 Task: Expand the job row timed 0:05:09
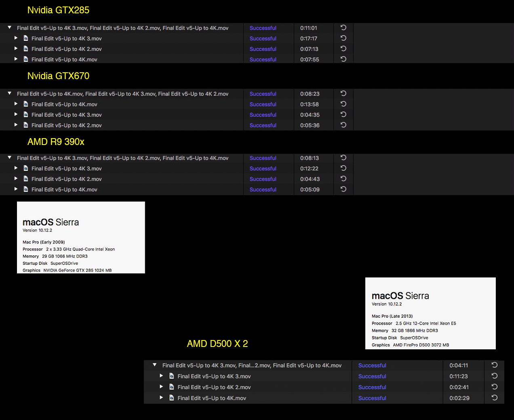[x=16, y=189]
